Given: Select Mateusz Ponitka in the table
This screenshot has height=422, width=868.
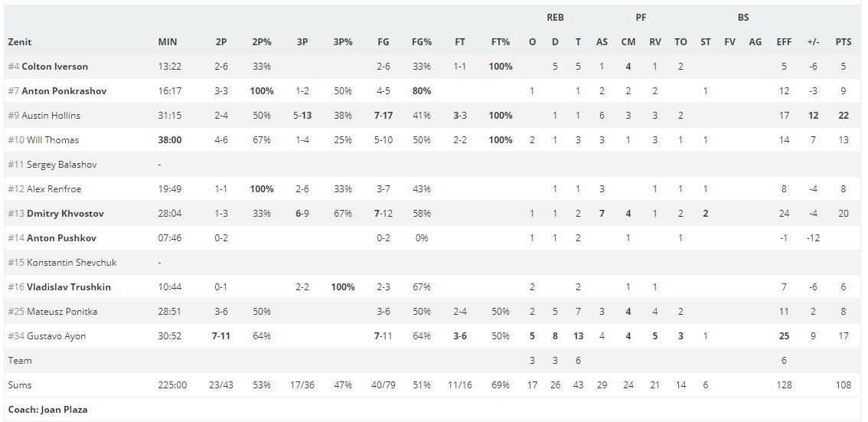Looking at the screenshot, I should 62,311.
